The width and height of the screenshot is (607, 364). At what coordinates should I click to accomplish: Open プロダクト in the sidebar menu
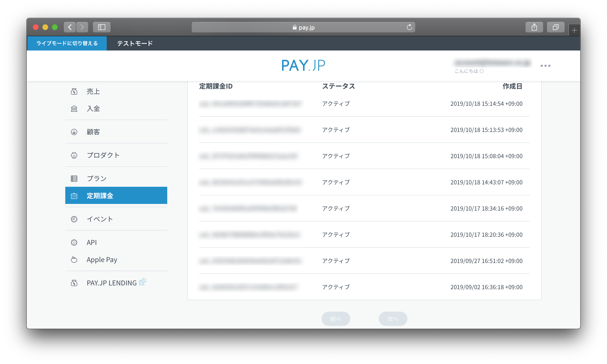pos(116,155)
